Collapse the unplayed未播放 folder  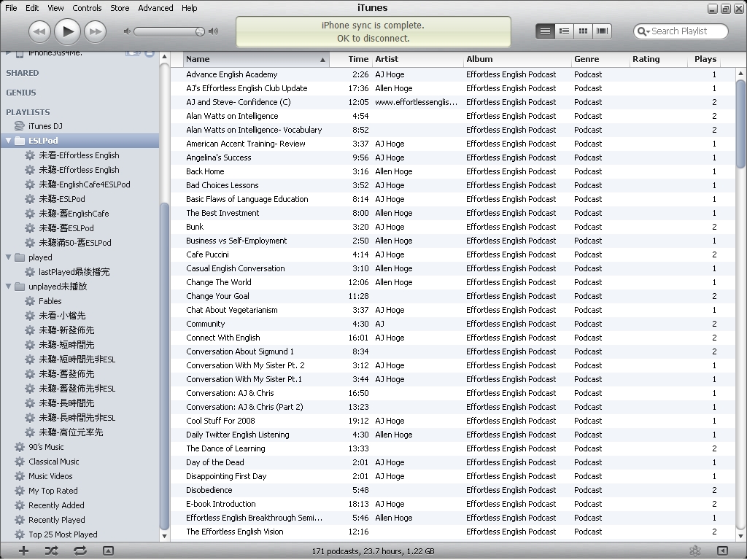pyautogui.click(x=8, y=286)
